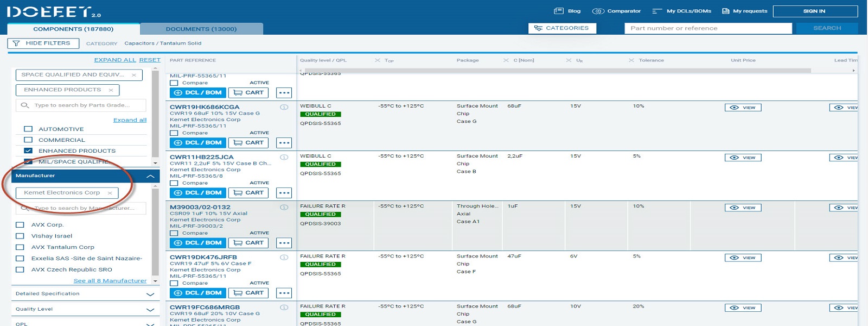
Task: Remove the UR column from the table
Action: [x=569, y=60]
